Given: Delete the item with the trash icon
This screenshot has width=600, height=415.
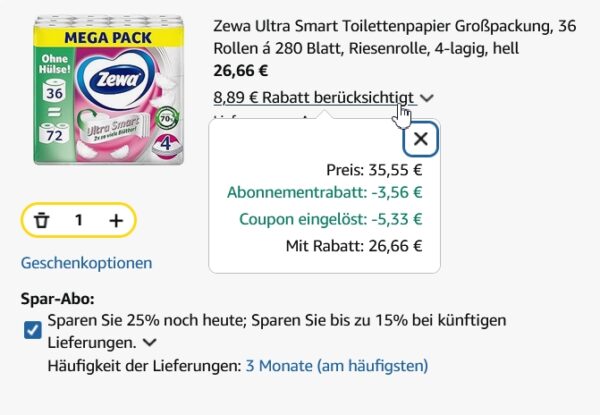Looking at the screenshot, I should click(41, 220).
